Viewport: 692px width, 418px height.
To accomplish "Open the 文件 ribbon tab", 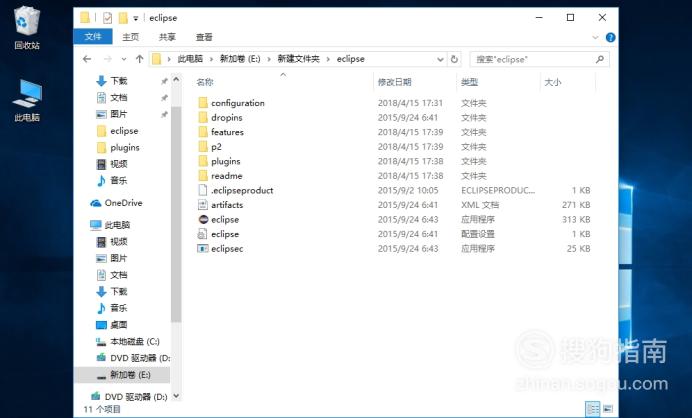I will pos(93,37).
